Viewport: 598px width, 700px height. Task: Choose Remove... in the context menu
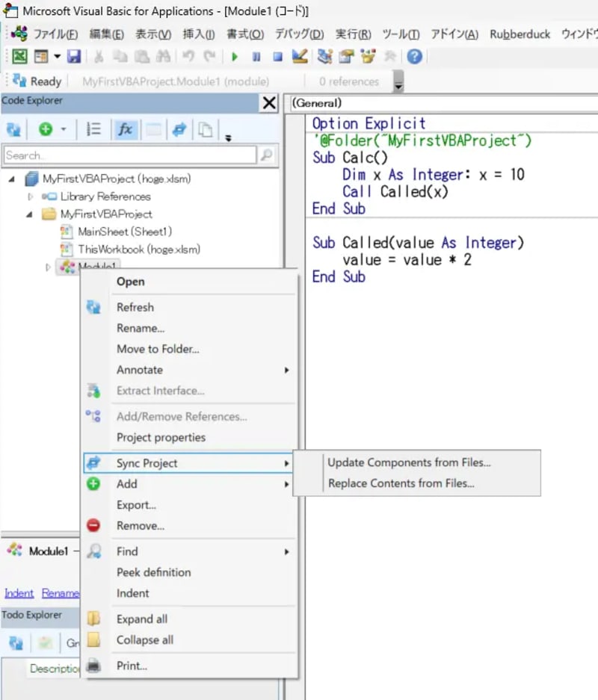click(x=189, y=526)
